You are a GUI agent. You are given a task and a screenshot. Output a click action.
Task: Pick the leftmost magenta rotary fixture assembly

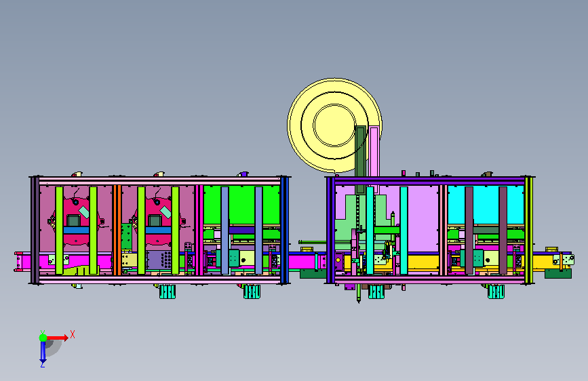pyautogui.click(x=76, y=221)
